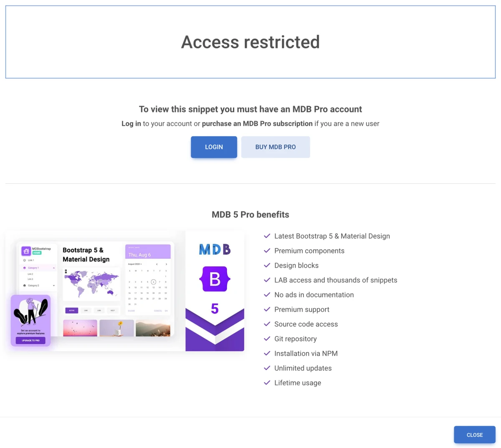Click the checkmark beside Design blocks
Viewport: 501px width, 448px height.
267,265
